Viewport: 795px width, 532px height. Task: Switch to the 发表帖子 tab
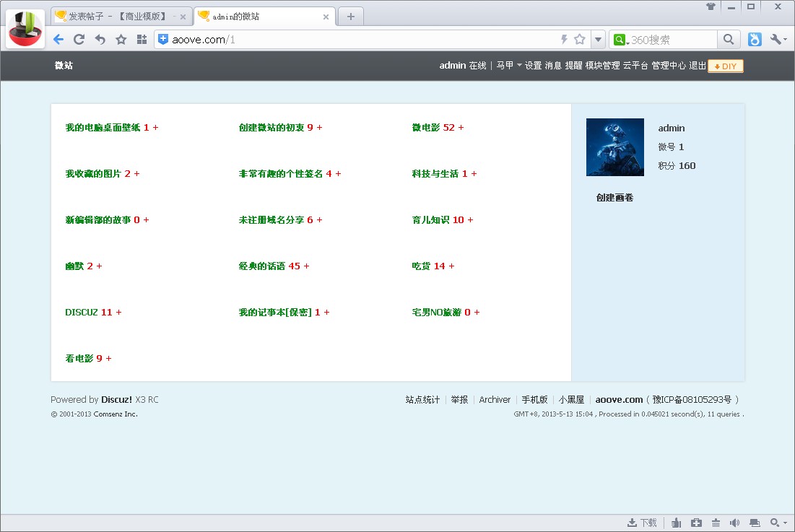[x=117, y=17]
